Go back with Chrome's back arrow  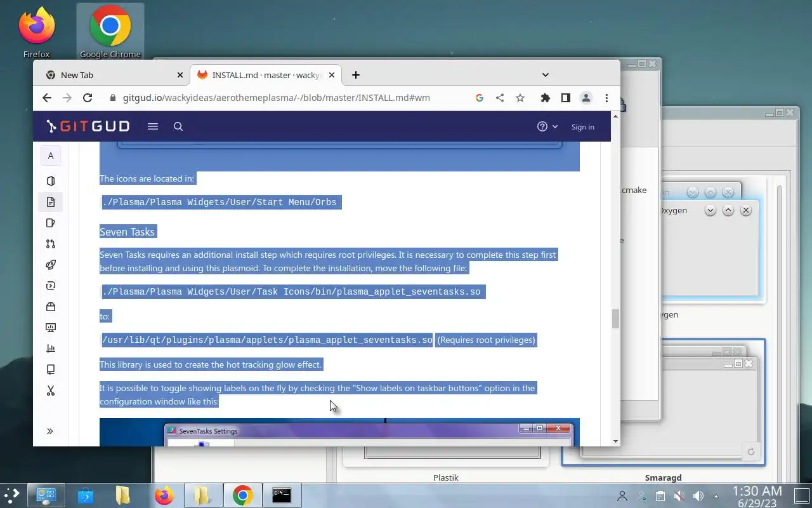click(x=47, y=98)
